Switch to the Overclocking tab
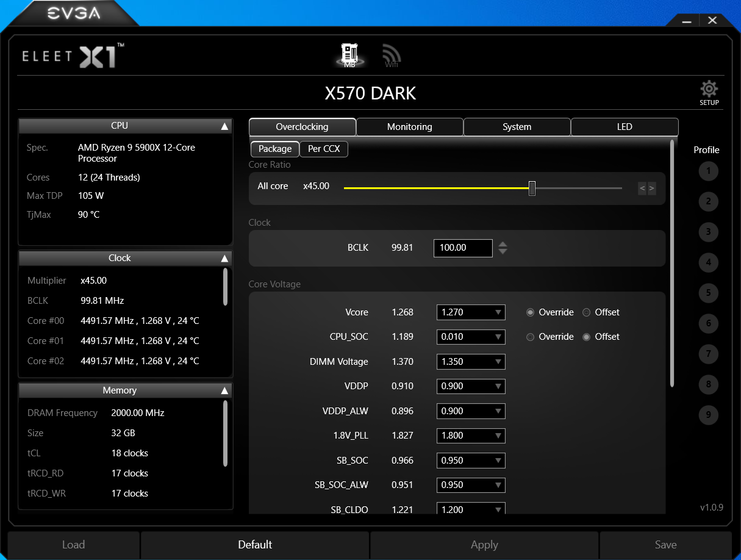Screen dimensions: 741x560 pyautogui.click(x=302, y=127)
